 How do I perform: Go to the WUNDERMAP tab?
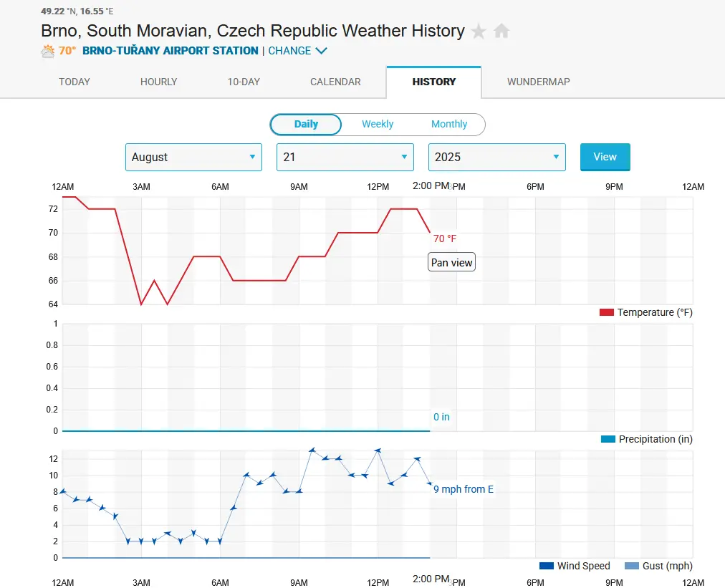click(538, 82)
